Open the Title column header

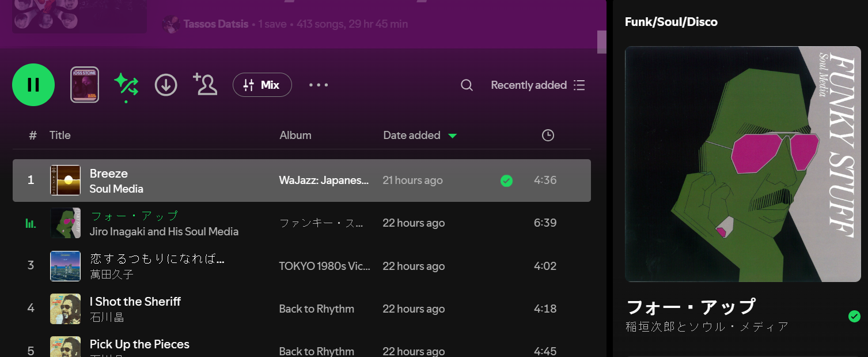(x=60, y=135)
